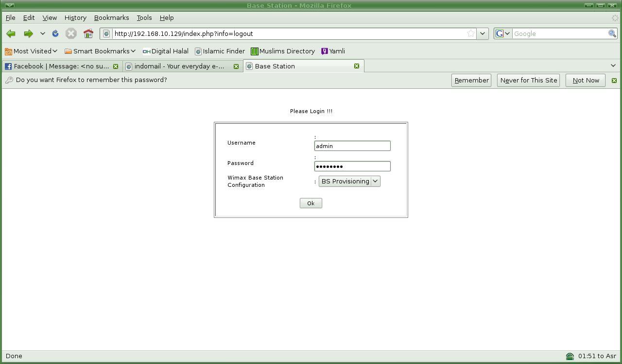Click the prayer time mosque icon in status bar

pyautogui.click(x=570, y=356)
